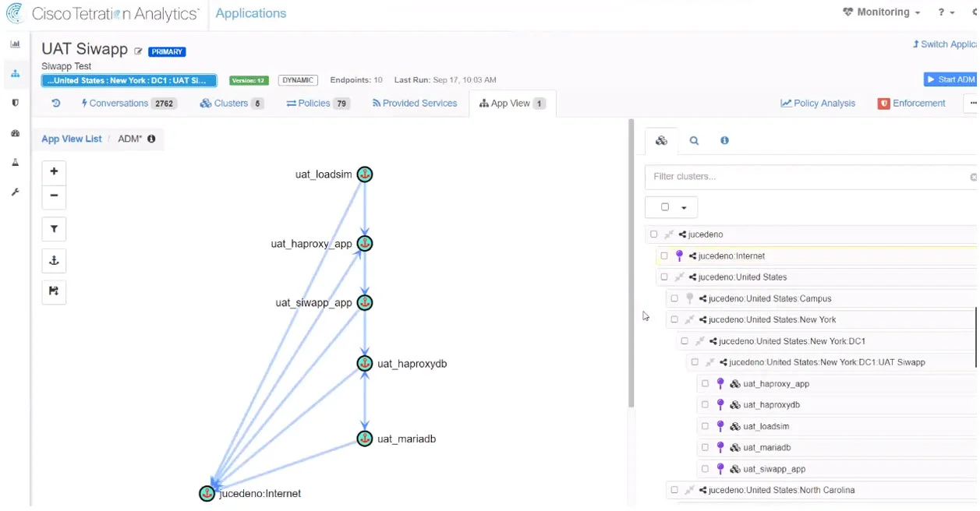Open the search panel icon tab
Image resolution: width=980 pixels, height=511 pixels.
point(694,141)
